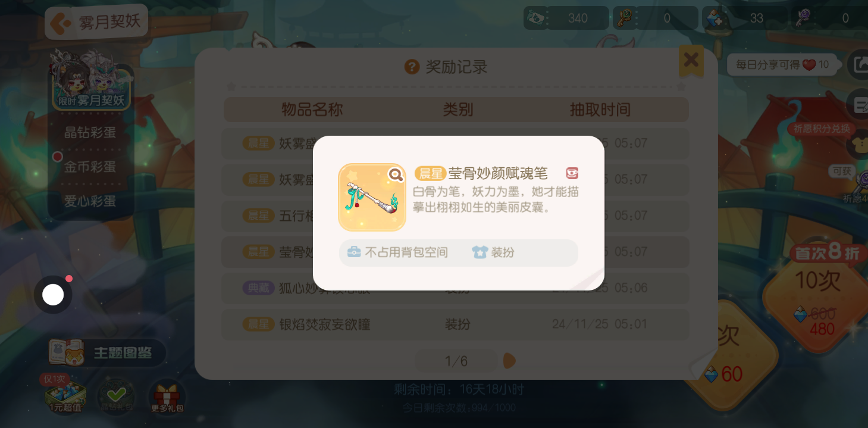Tap the red collection icon beside item name
868x428 pixels.
tap(572, 173)
